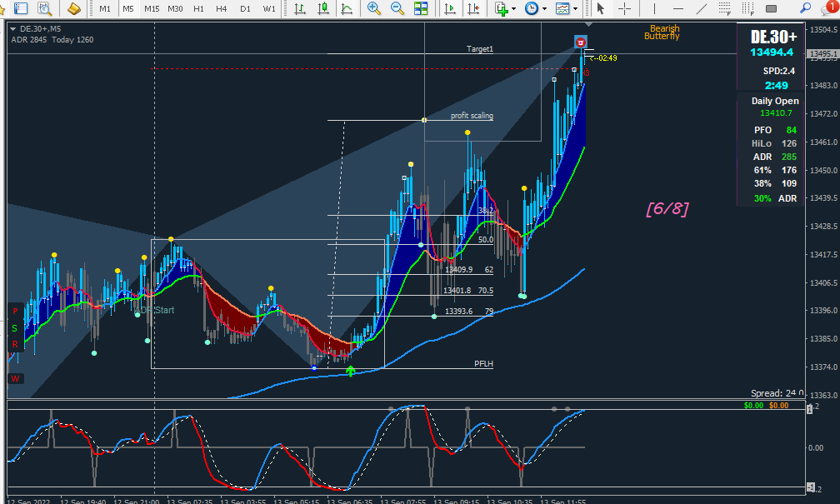
Task: Expand the DE.30+,M5 chart header triangle
Action: [12, 29]
